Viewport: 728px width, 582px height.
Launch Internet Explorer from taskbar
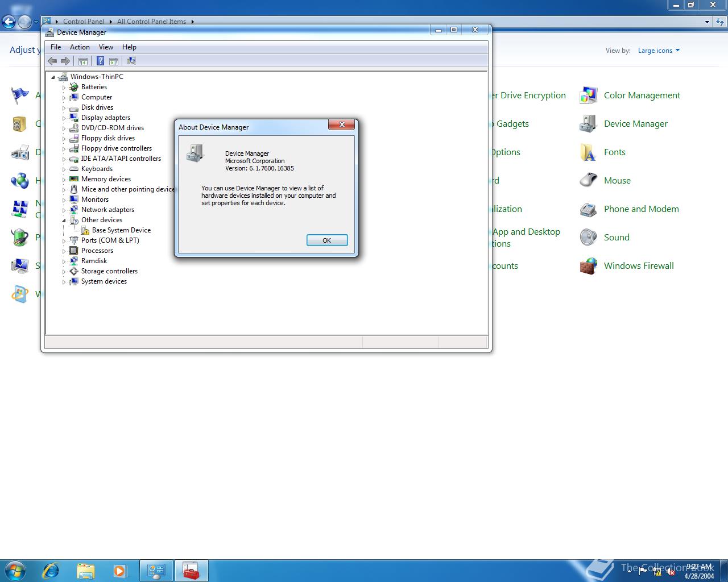click(51, 571)
